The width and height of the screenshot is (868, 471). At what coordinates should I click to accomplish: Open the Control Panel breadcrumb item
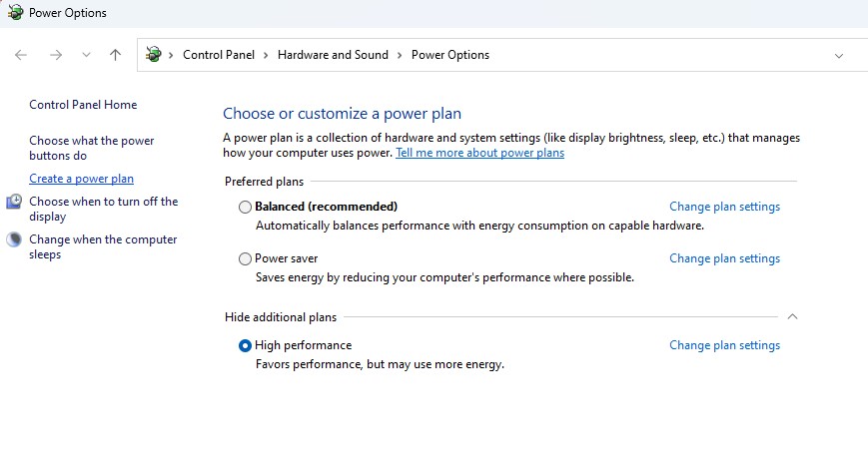coord(219,55)
